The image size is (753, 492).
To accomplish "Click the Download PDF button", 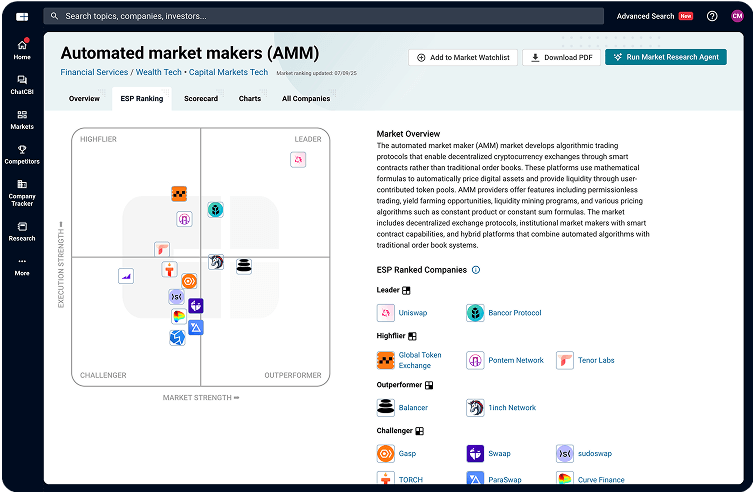I will click(x=561, y=58).
